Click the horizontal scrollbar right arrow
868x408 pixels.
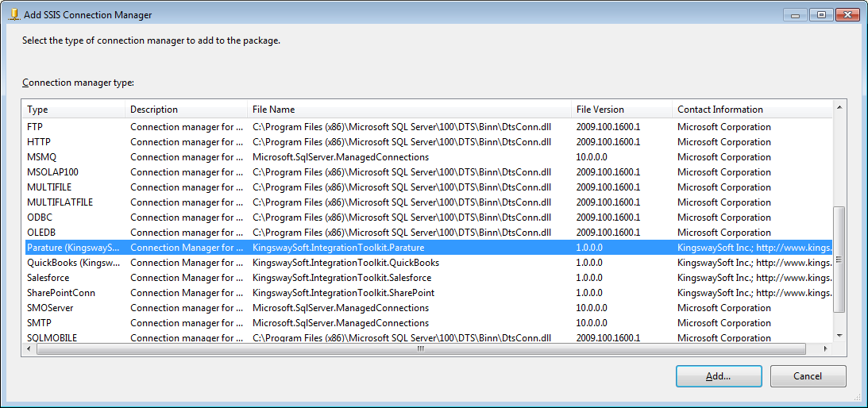point(826,348)
